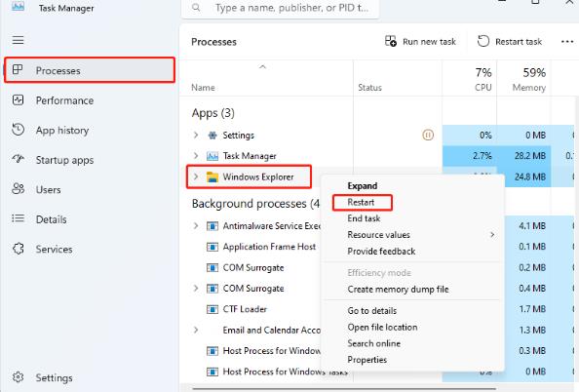Click the sort arrow above Name column
Viewport: 579px width, 392px height.
[262, 67]
